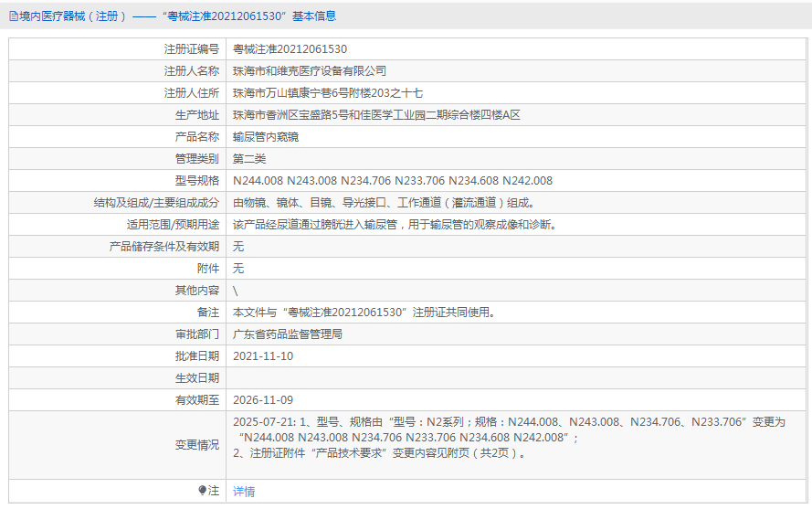
Task: Click the 产品储存条件及有效期 label
Action: (164, 247)
